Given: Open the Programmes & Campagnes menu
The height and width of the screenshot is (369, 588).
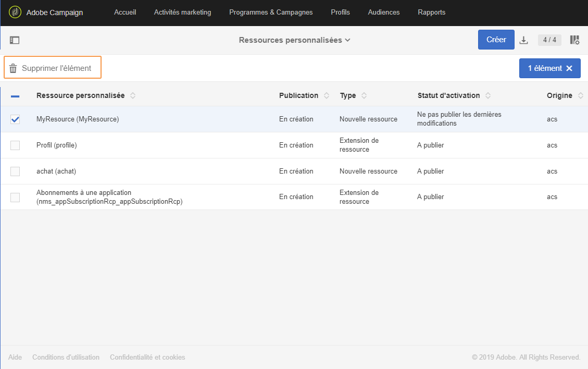Looking at the screenshot, I should pyautogui.click(x=271, y=13).
